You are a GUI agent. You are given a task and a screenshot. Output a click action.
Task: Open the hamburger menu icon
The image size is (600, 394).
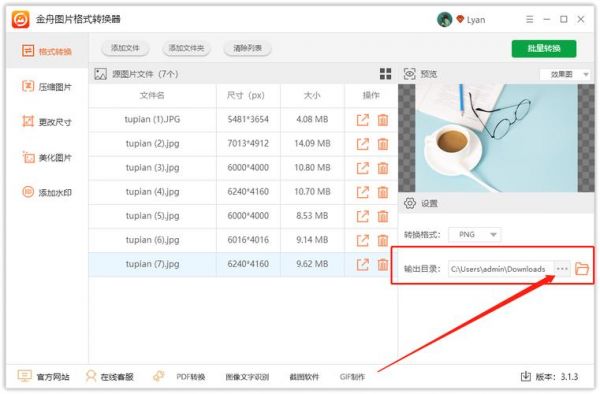pos(530,19)
